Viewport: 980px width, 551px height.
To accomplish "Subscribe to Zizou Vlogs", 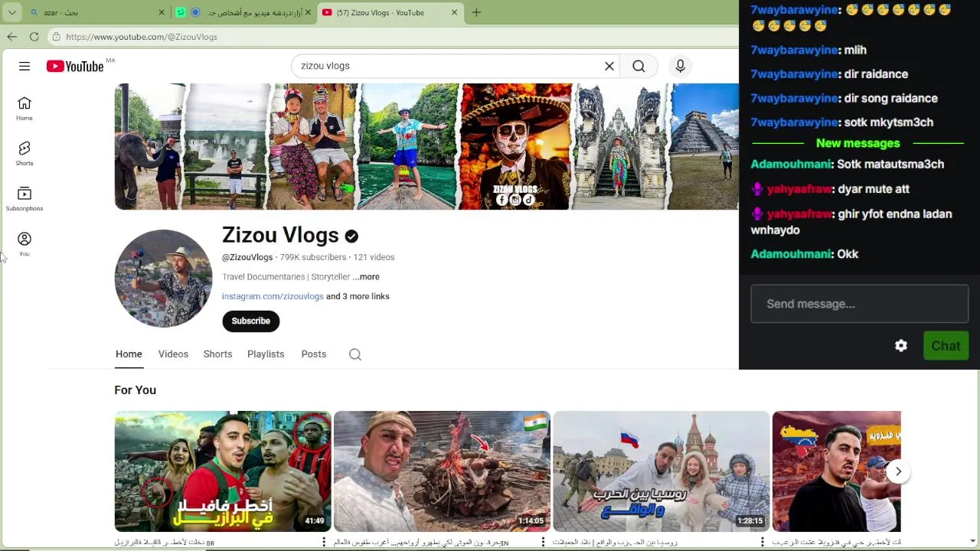I will coord(251,321).
